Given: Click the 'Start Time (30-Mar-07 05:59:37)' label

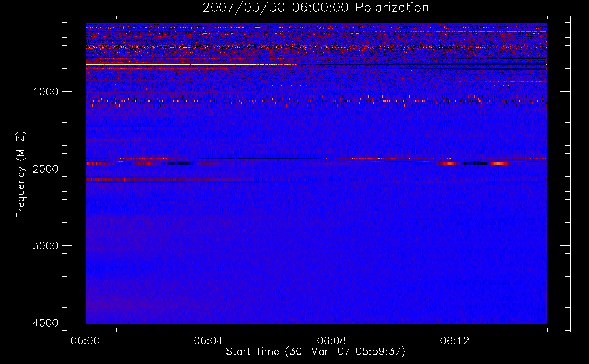Looking at the screenshot, I should coord(316,352).
